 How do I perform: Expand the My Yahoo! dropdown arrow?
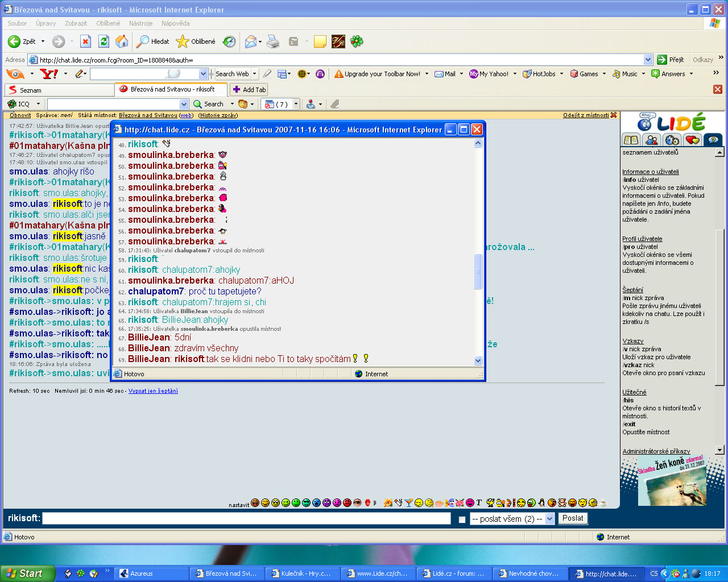[x=515, y=74]
